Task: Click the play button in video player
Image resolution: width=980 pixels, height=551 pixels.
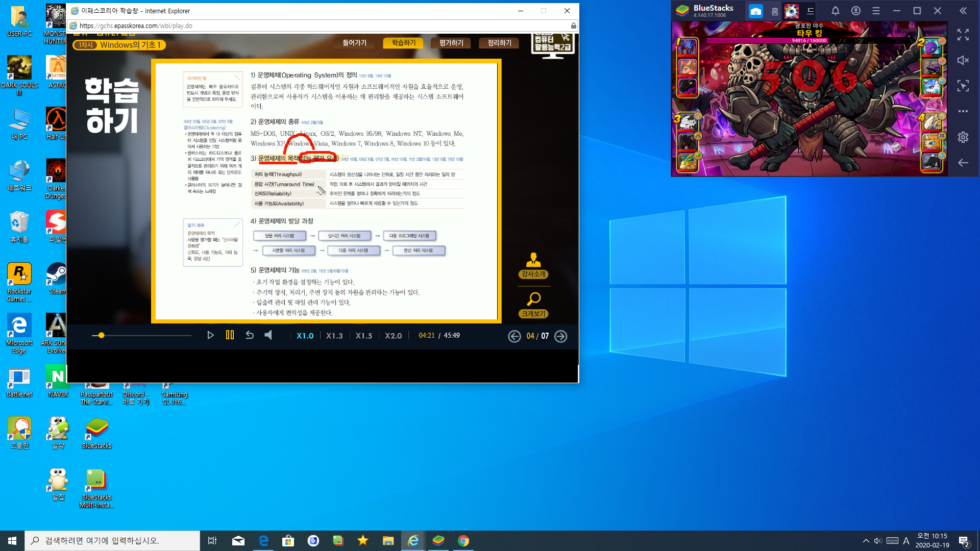Action: (210, 335)
